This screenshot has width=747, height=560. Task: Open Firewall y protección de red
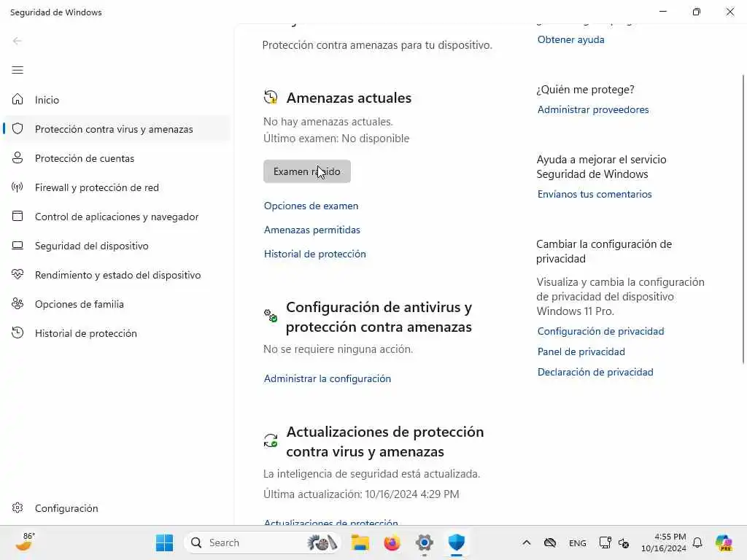pyautogui.click(x=117, y=187)
